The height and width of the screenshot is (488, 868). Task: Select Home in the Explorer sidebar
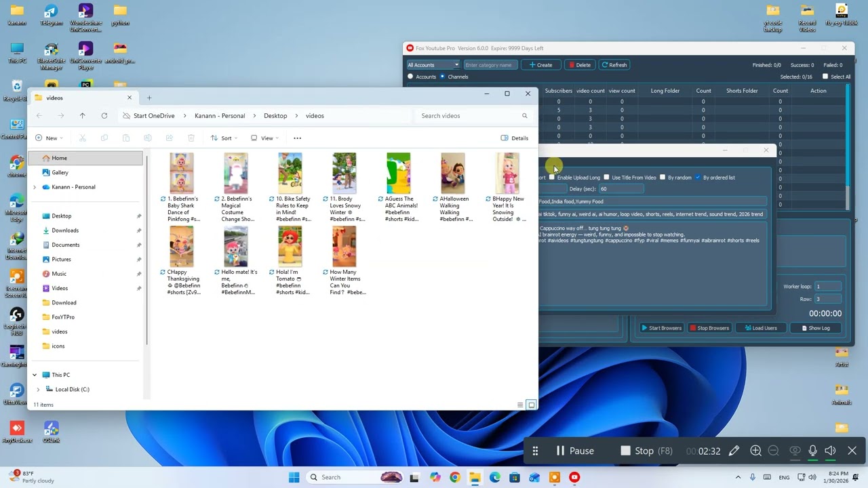coord(86,158)
